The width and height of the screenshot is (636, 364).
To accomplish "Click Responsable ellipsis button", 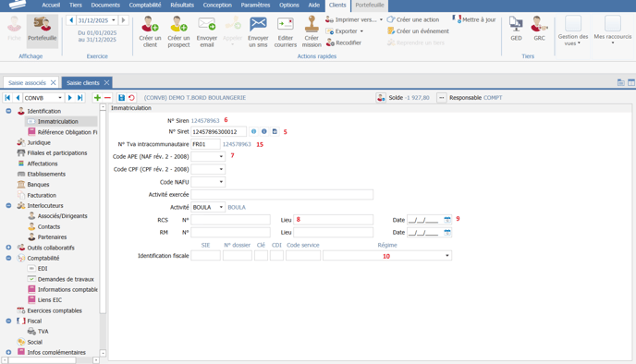I will pyautogui.click(x=441, y=98).
